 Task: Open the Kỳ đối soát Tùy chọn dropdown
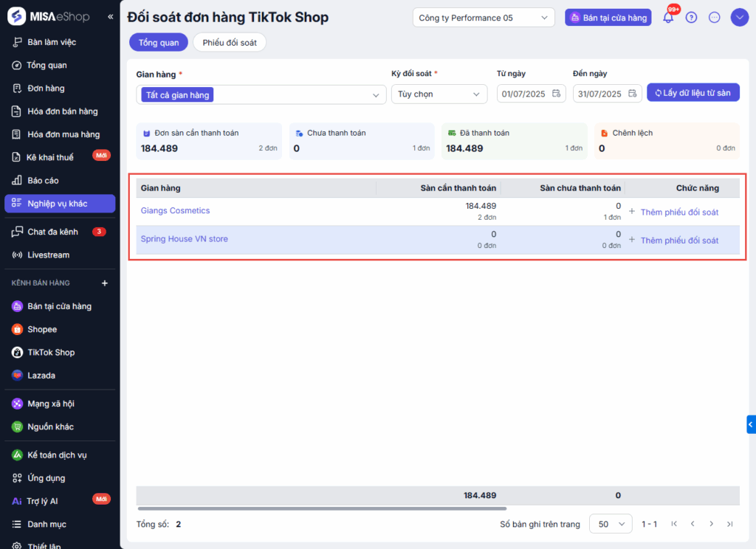[439, 94]
